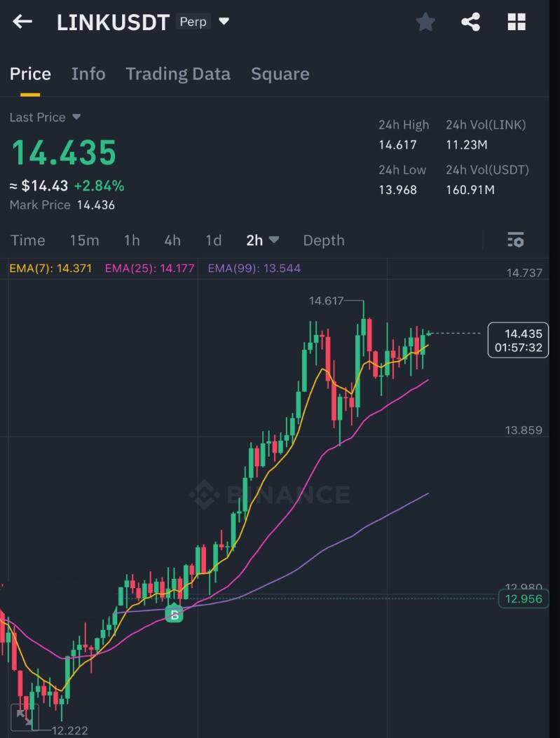This screenshot has width=560, height=738.
Task: Tap the 24h Vol(USDT) value 160.91M
Action: click(470, 190)
